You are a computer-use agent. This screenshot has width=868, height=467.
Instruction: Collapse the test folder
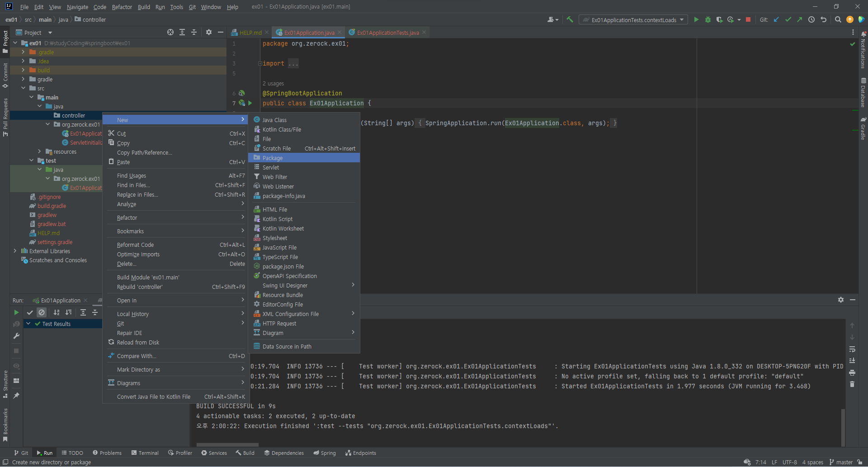coord(31,160)
